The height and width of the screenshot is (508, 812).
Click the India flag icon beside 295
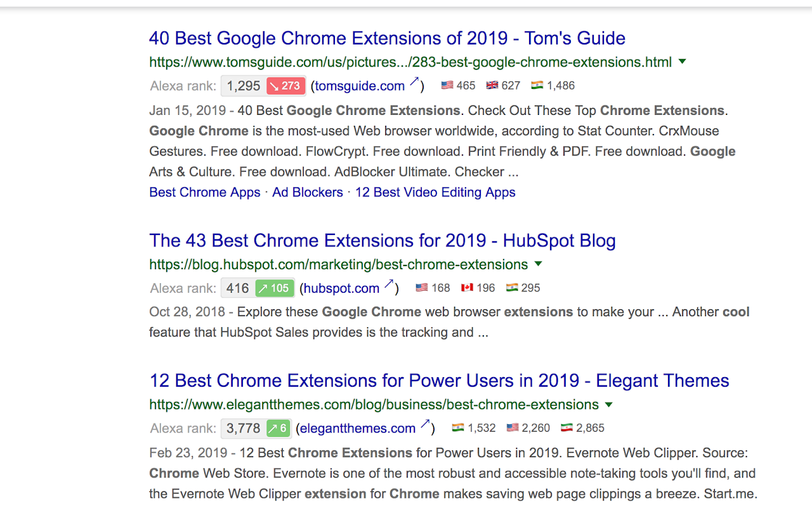point(512,288)
